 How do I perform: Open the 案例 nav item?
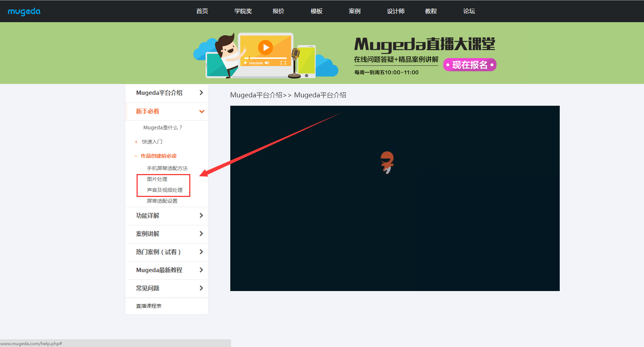coord(355,11)
